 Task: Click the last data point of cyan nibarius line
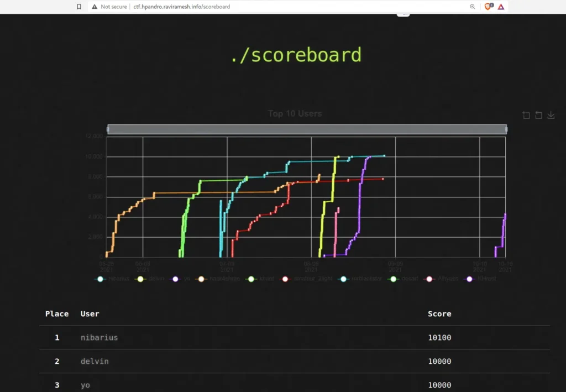tap(384, 156)
